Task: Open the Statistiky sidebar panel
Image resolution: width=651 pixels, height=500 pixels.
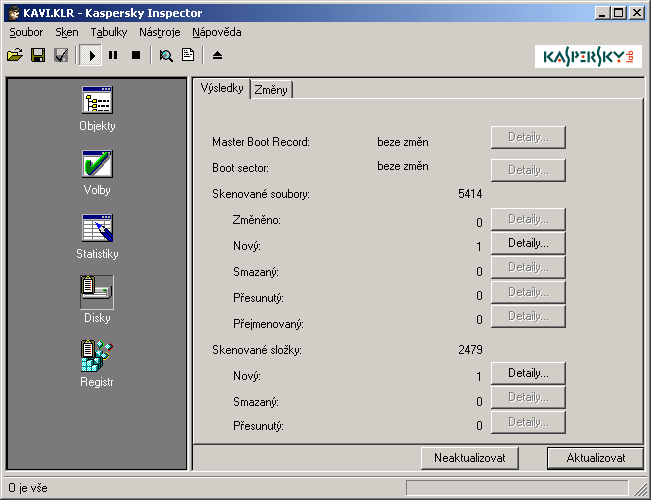Action: coord(97,237)
